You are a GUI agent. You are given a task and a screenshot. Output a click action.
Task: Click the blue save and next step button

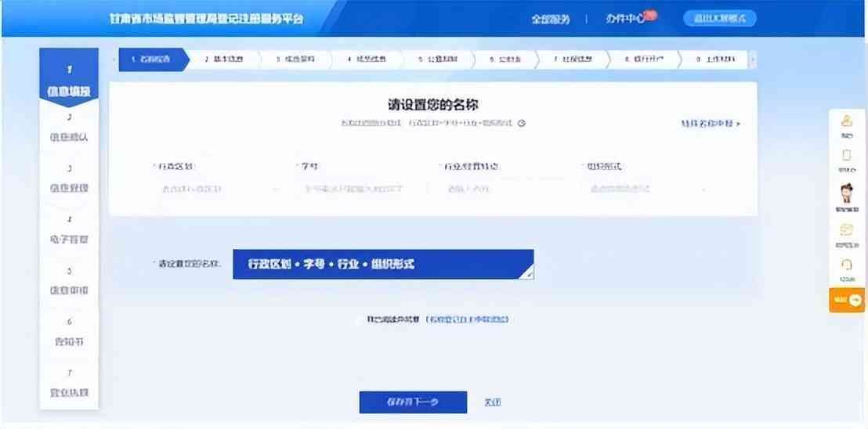click(413, 402)
